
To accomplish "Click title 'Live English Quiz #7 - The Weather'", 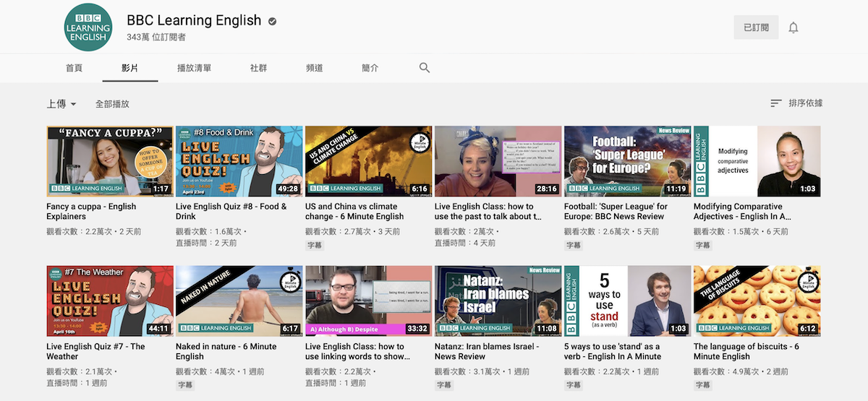I will [x=95, y=351].
